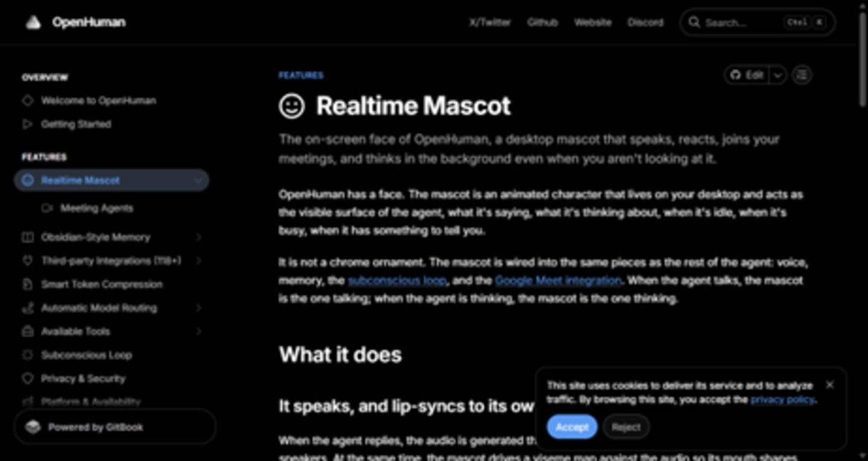Click the shield icon beside Privacy & Security
The image size is (868, 461).
coord(27,378)
